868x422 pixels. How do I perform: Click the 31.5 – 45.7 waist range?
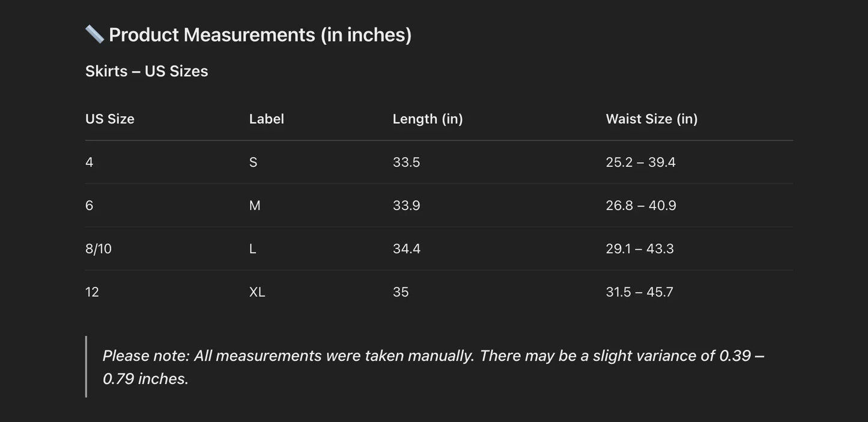(639, 292)
